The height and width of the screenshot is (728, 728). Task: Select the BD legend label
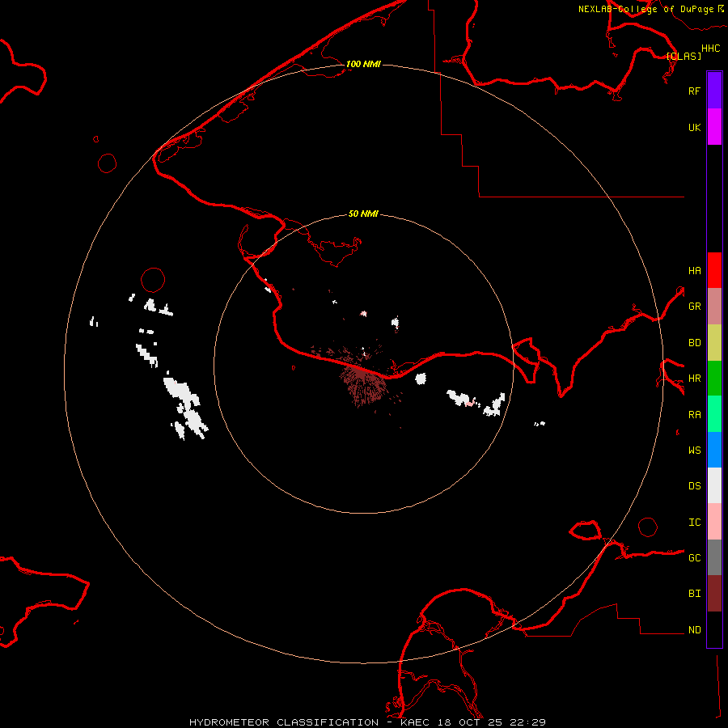coord(694,342)
